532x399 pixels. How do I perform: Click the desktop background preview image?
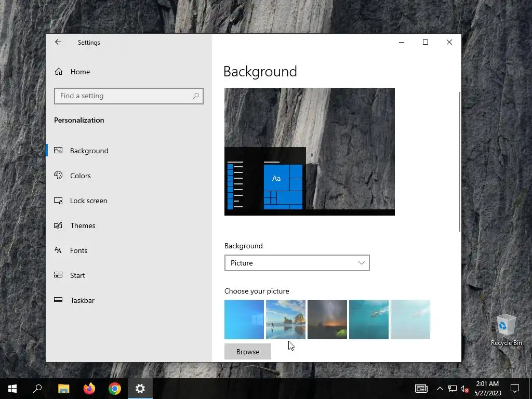[310, 152]
